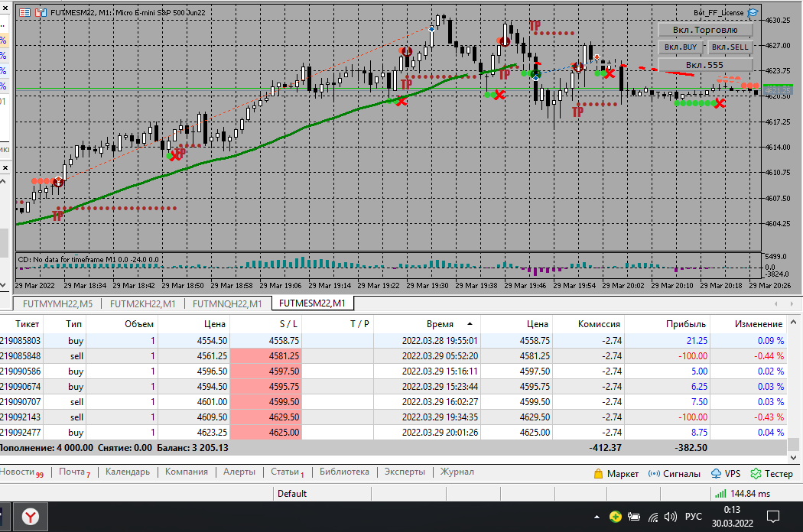The image size is (803, 532).
Task: Switch to FUTM2KH22,M1 chart tab
Action: (x=142, y=303)
